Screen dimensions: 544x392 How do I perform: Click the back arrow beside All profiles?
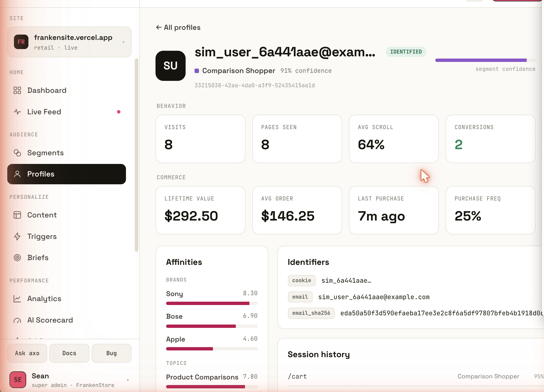(159, 27)
